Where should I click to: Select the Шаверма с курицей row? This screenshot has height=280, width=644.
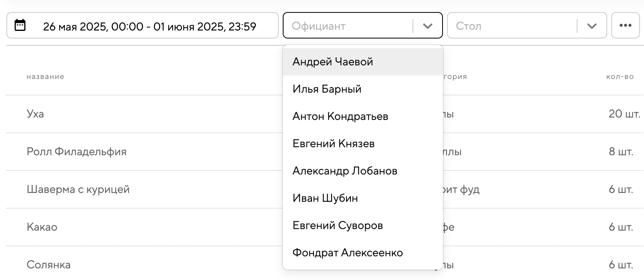tap(78, 189)
